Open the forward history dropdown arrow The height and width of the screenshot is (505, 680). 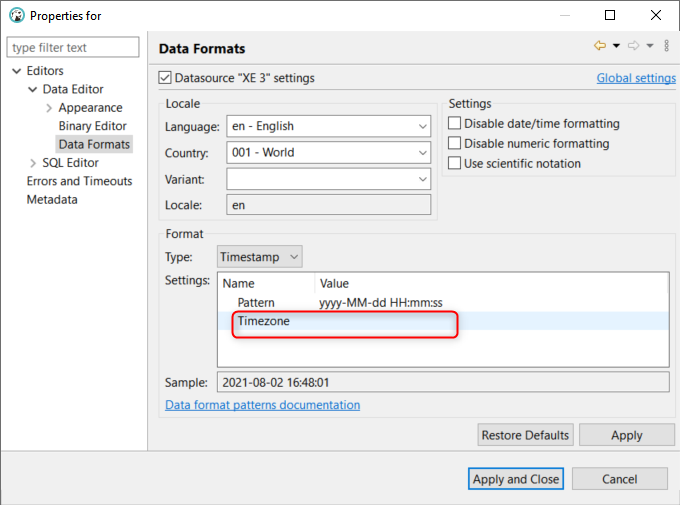(x=650, y=46)
